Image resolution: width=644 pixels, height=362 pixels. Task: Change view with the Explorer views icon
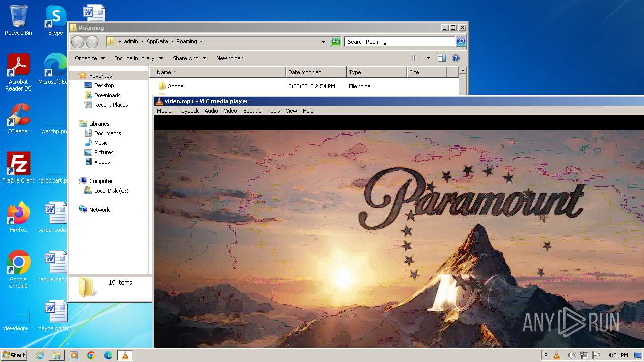point(416,58)
